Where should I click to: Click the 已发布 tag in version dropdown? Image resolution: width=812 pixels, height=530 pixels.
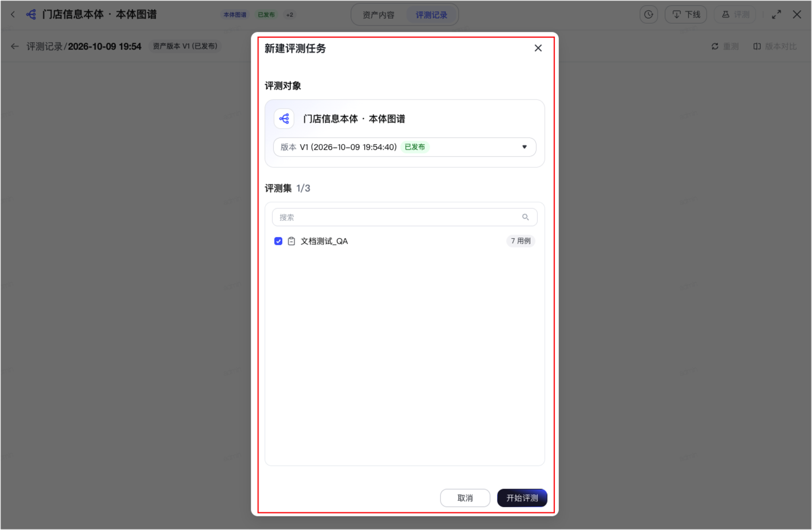(x=415, y=147)
